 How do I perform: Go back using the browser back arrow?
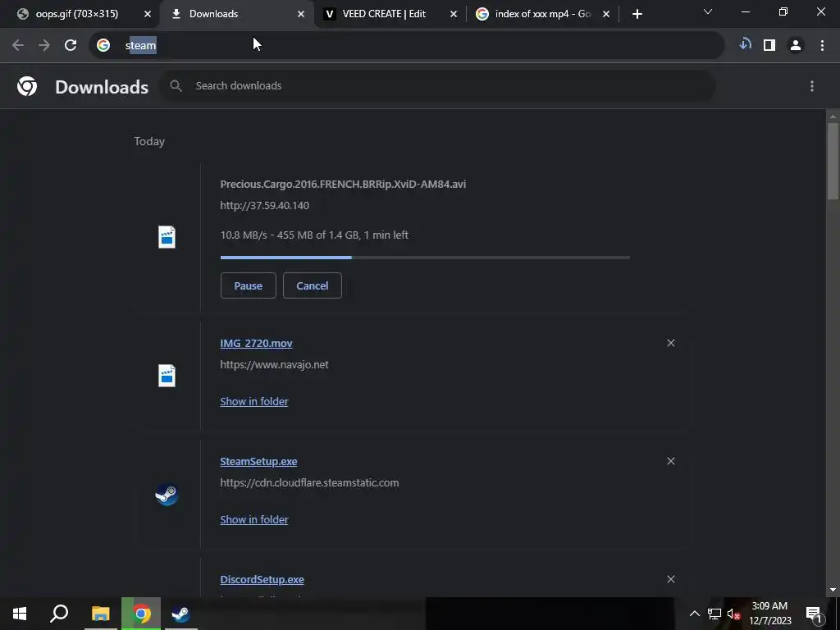18,46
